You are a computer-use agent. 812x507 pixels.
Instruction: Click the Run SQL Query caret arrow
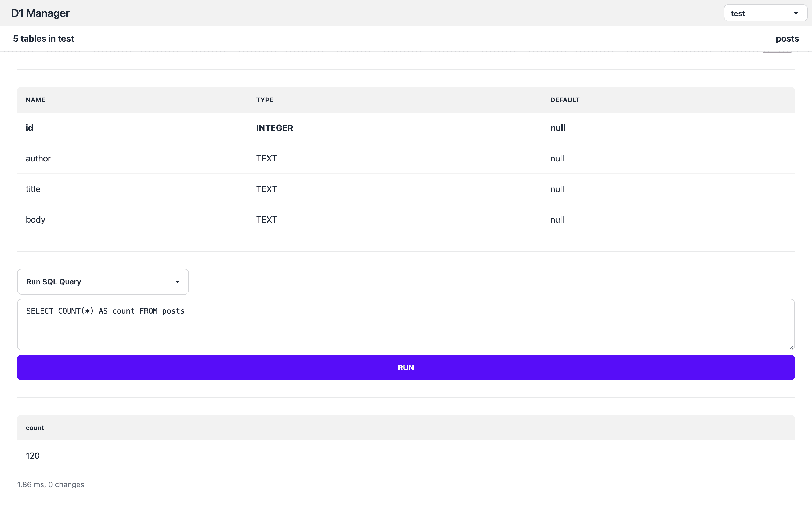tap(177, 282)
